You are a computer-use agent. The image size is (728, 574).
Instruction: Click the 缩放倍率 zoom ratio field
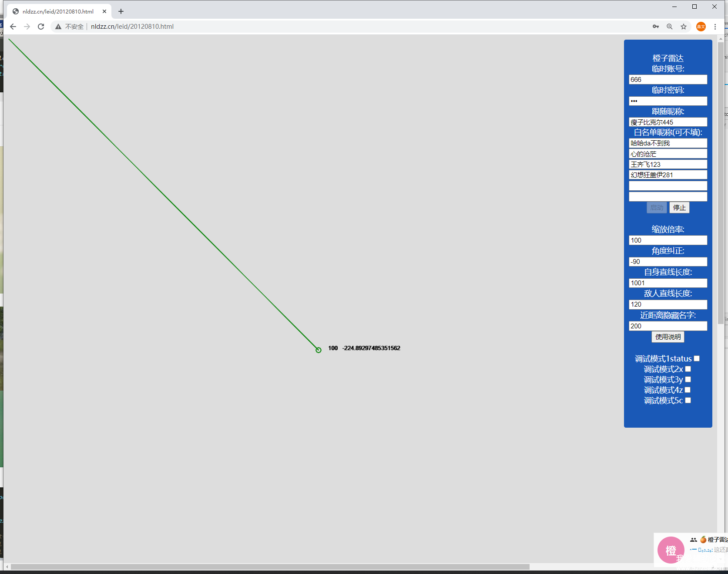tap(668, 240)
